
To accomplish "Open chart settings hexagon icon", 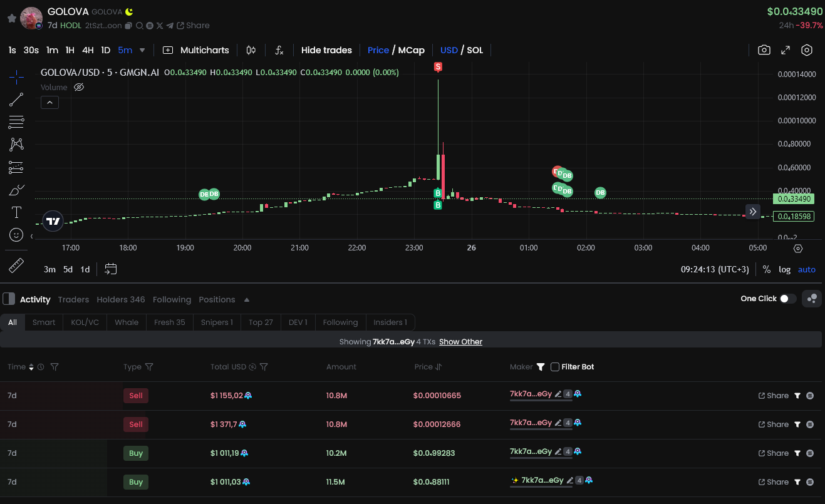I will click(x=807, y=50).
